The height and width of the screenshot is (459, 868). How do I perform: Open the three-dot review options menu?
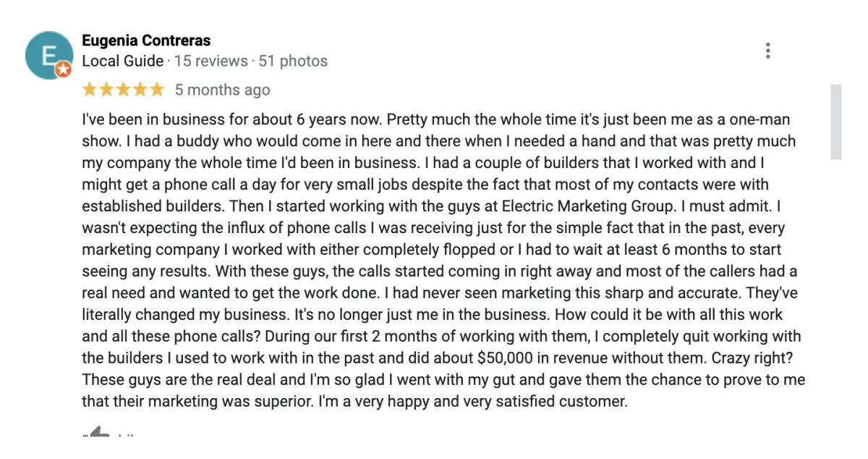click(767, 51)
